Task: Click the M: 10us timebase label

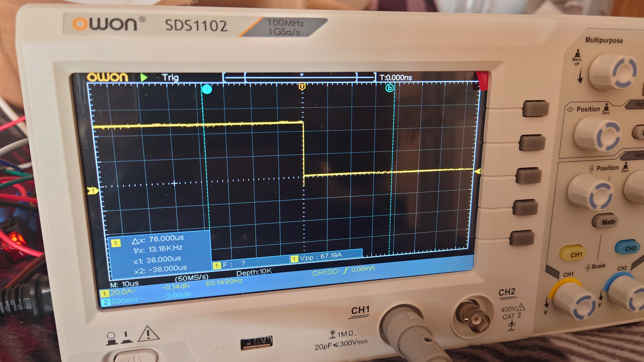Action: pos(124,284)
